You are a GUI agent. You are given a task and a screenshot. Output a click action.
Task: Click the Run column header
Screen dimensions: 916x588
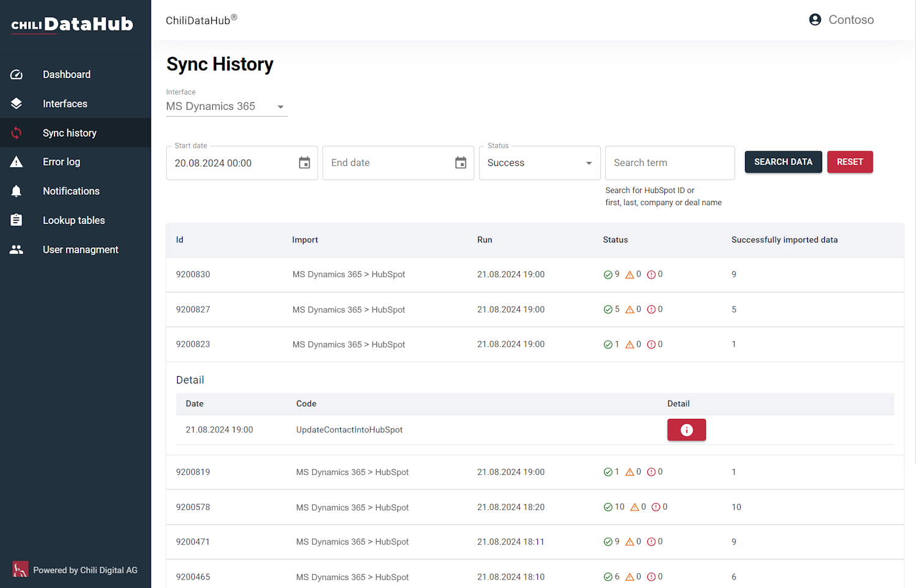coord(484,240)
